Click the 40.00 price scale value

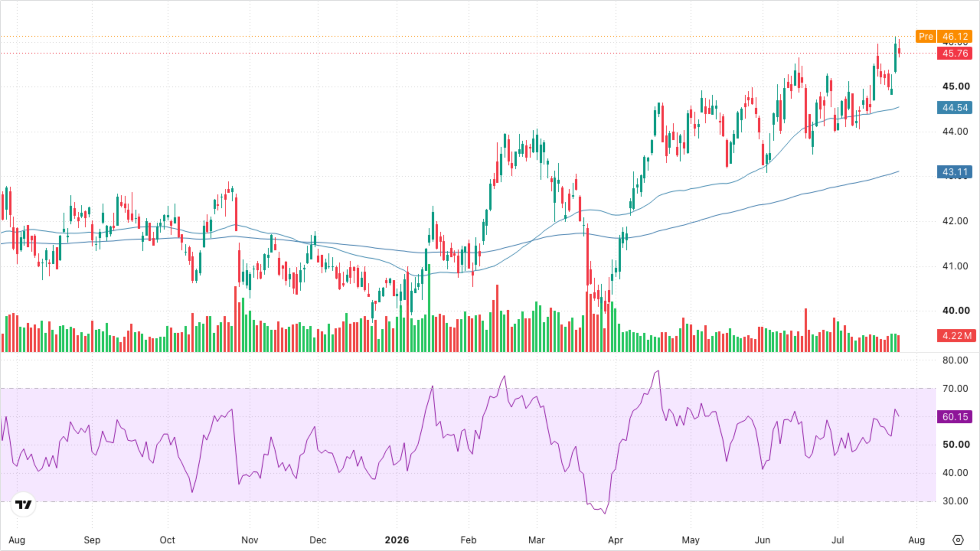click(956, 310)
